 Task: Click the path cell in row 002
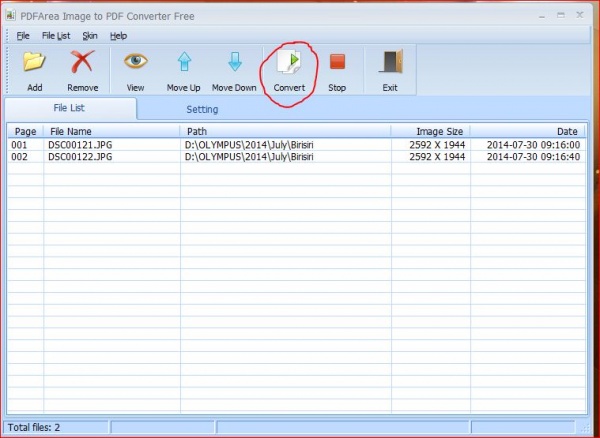[249, 157]
